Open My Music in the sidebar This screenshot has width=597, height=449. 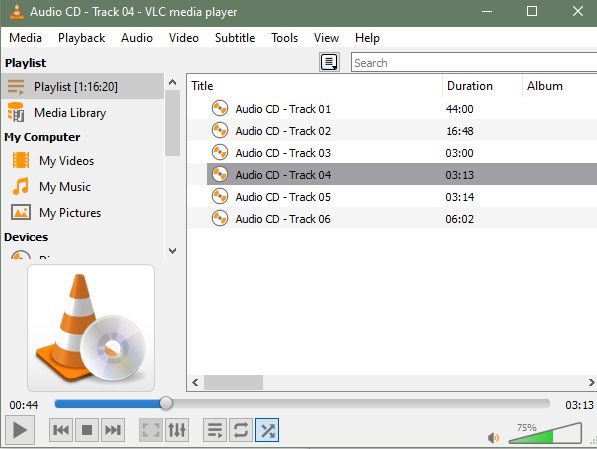pyautogui.click(x=82, y=187)
